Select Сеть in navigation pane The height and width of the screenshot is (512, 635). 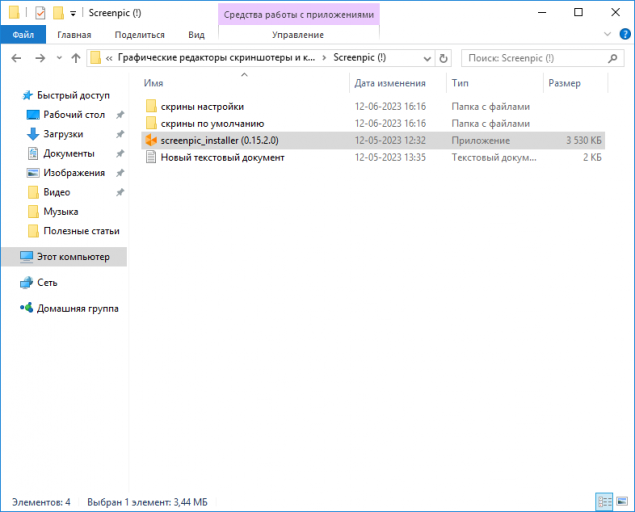pos(47,283)
